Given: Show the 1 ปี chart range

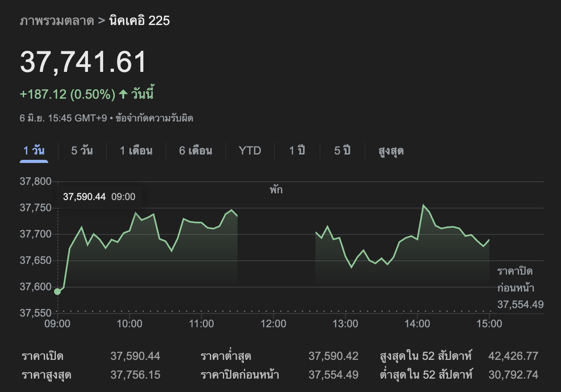Looking at the screenshot, I should click(x=297, y=151).
